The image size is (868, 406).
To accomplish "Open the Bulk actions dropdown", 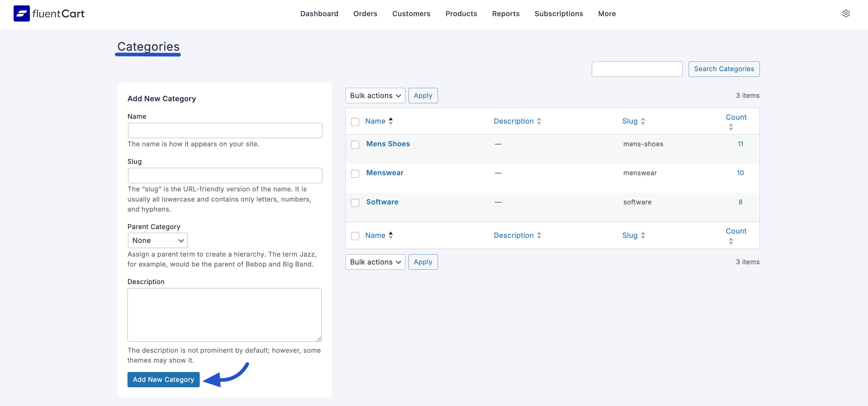I will click(375, 96).
